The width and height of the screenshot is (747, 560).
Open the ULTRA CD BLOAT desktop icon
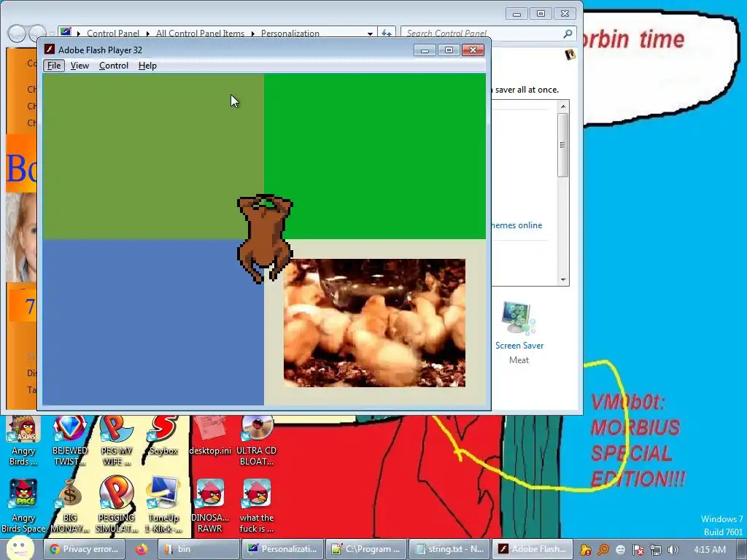pyautogui.click(x=256, y=440)
